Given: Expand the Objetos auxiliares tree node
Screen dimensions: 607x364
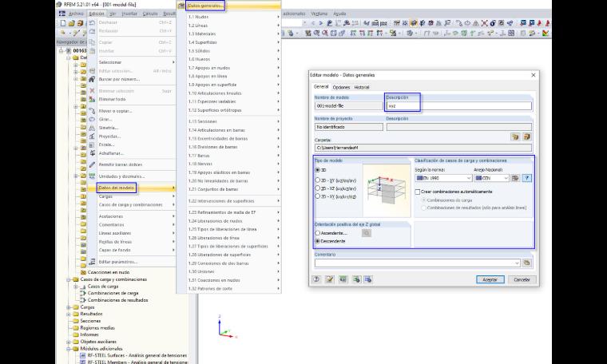Looking at the screenshot, I should click(69, 342).
